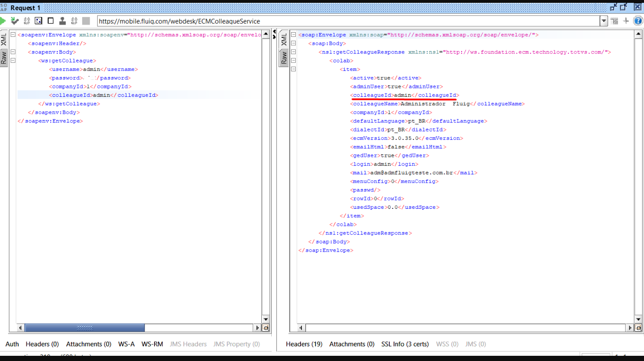Add a new endpoint with plus icon
644x361 pixels.
626,21
